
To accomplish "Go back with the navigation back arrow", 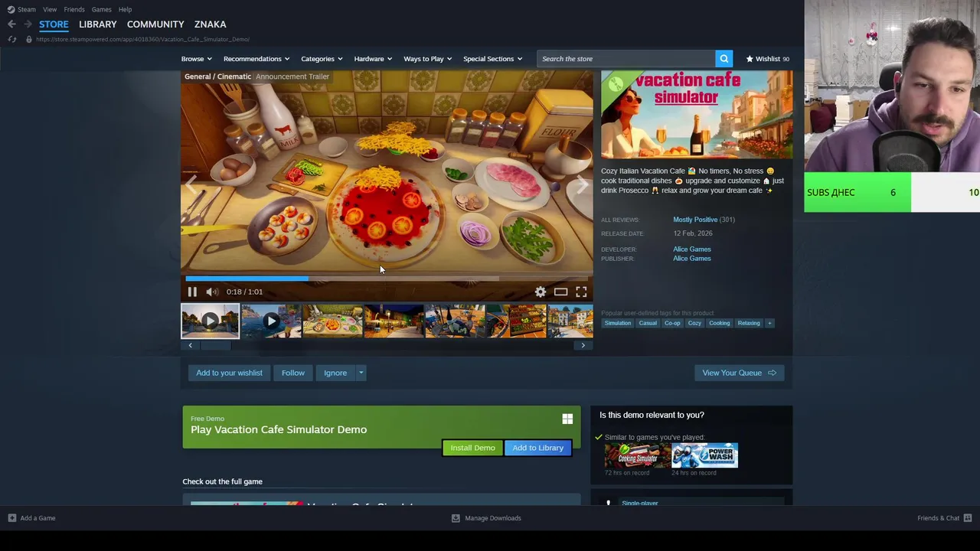I will pyautogui.click(x=11, y=24).
